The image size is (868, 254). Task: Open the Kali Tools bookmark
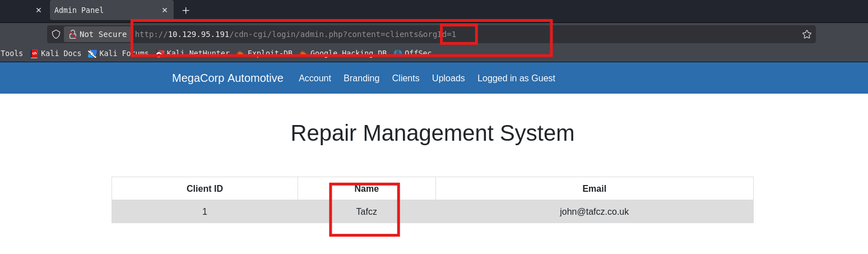pyautogui.click(x=11, y=53)
